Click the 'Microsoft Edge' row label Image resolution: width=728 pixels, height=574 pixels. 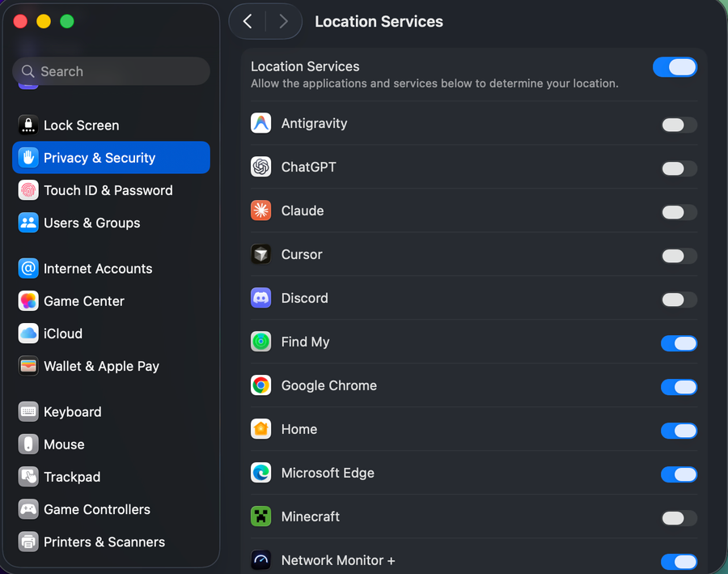click(x=328, y=473)
